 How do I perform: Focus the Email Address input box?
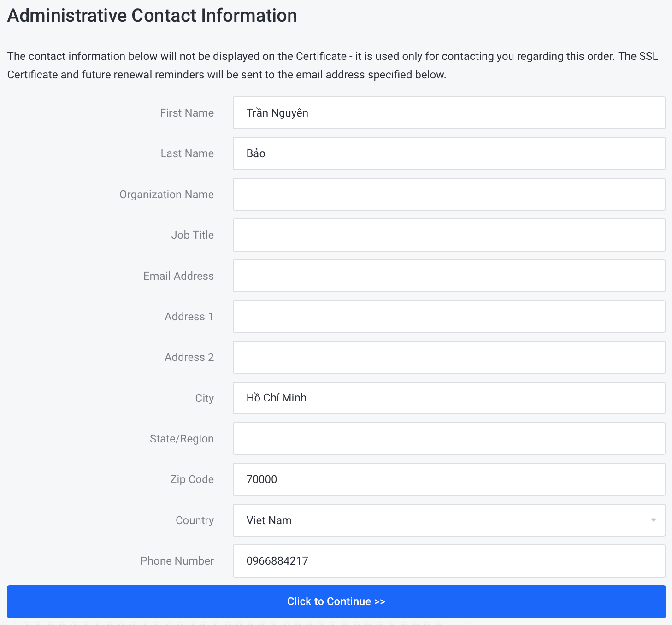(448, 276)
